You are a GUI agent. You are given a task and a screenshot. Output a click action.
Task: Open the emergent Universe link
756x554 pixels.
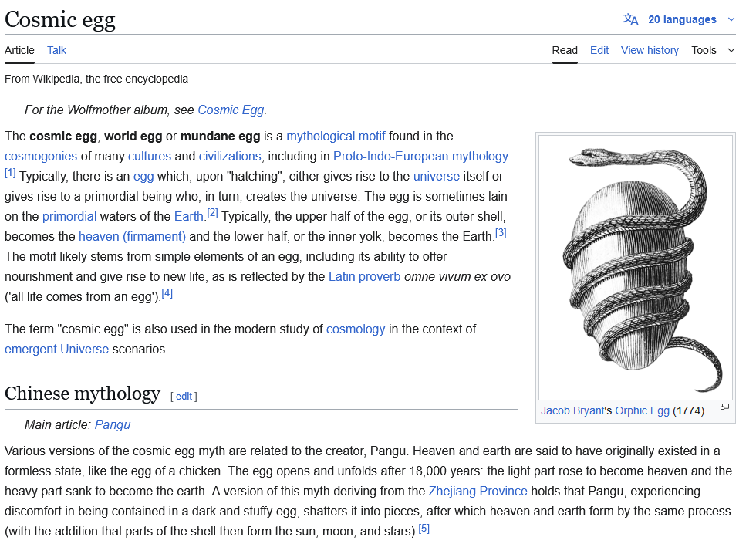pyautogui.click(x=57, y=349)
